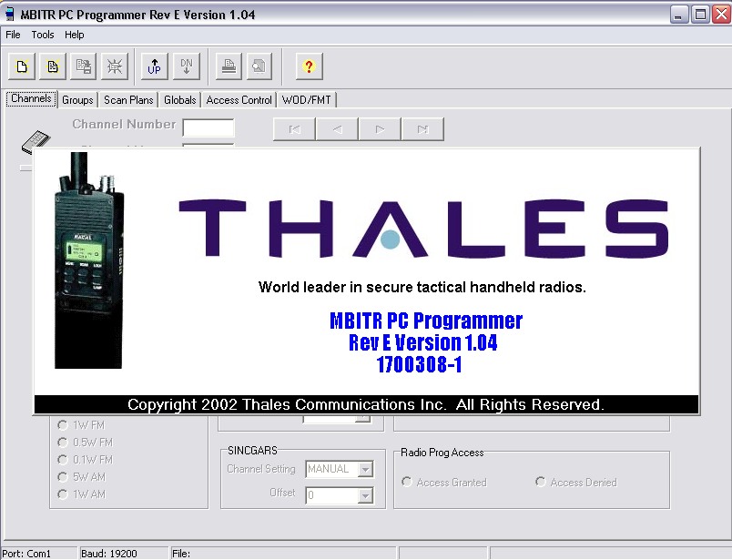Click the New file toolbar icon
This screenshot has height=560, width=732.
(22, 66)
